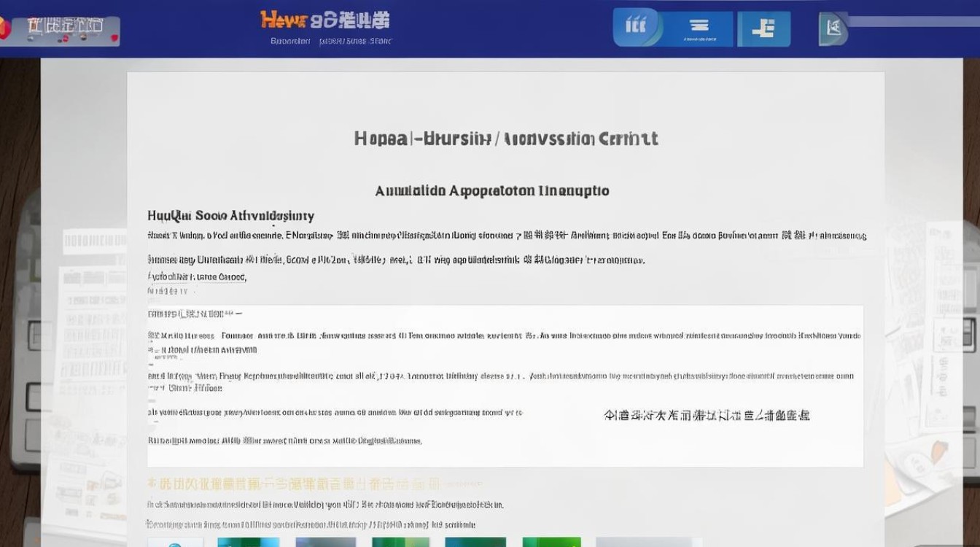Click the HuaQi Socio heading in the document
Viewport: 980px width, 547px height.
[230, 216]
